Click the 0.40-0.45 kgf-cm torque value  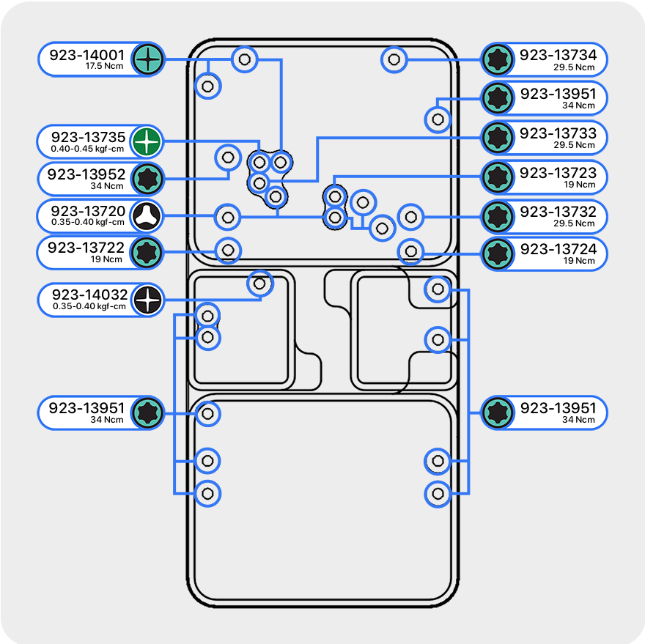[89, 149]
